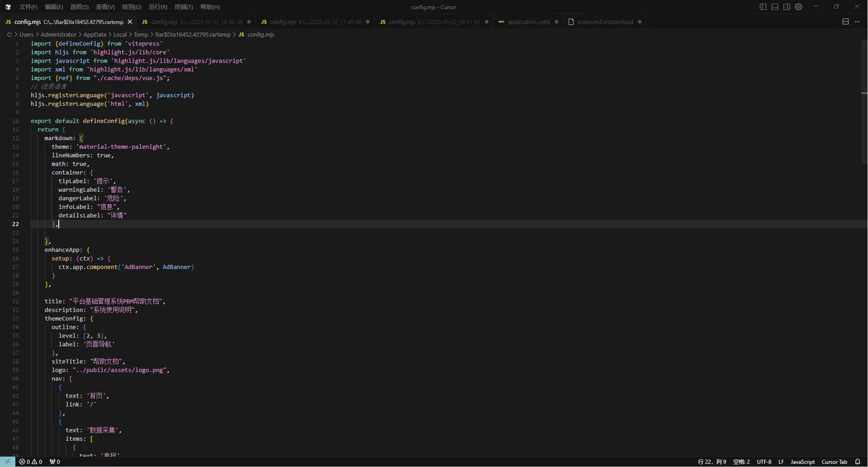Click the text: '数据采集' nav entry
The width and height of the screenshot is (868, 467).
pyautogui.click(x=94, y=430)
